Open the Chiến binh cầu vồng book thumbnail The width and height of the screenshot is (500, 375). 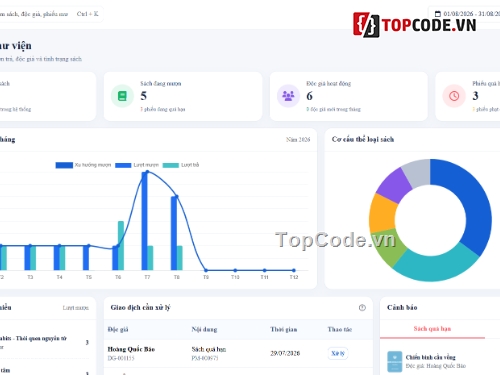pos(395,361)
